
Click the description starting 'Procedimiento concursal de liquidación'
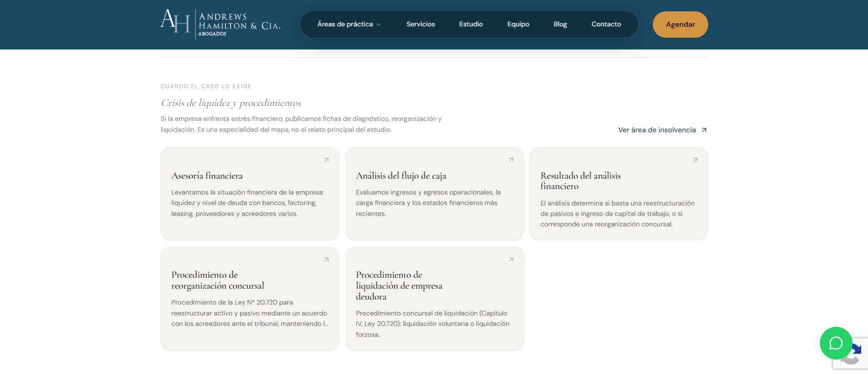point(433,324)
